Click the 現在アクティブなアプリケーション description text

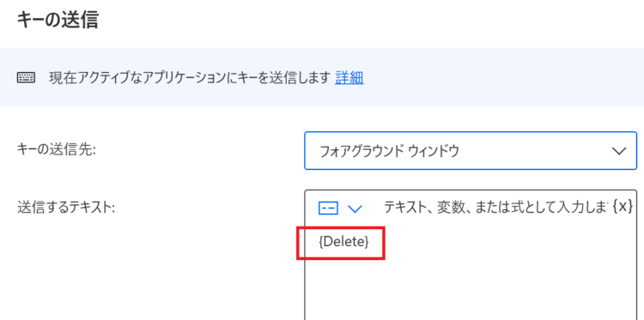[x=190, y=77]
